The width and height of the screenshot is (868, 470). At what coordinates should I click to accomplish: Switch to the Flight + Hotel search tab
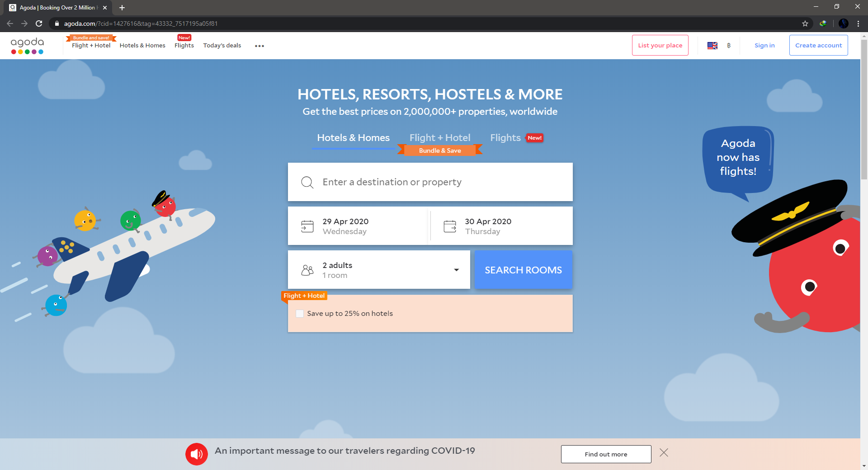coord(440,138)
